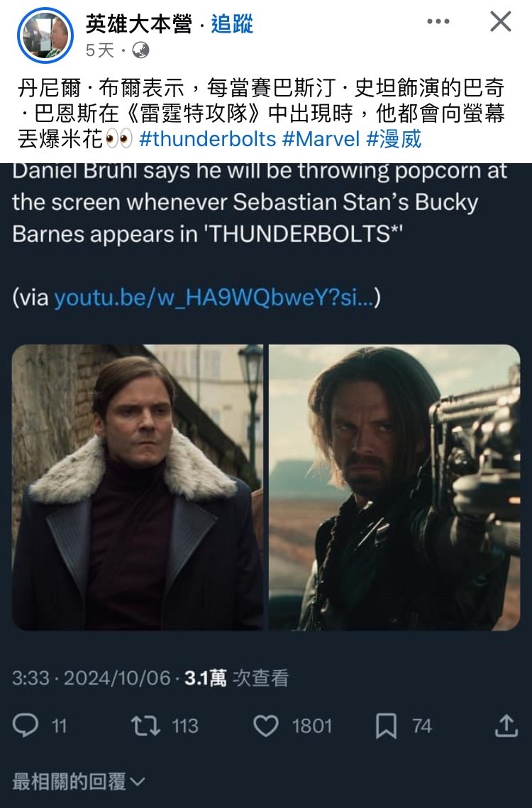532x808 pixels.
Task: Click the retweet arrows icon
Action: tap(145, 726)
